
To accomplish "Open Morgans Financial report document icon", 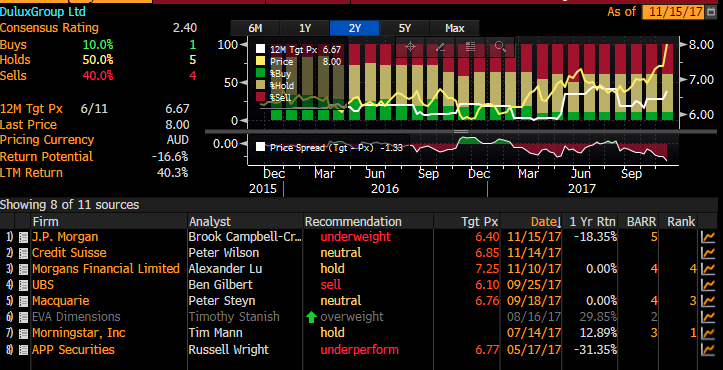I will [23, 270].
